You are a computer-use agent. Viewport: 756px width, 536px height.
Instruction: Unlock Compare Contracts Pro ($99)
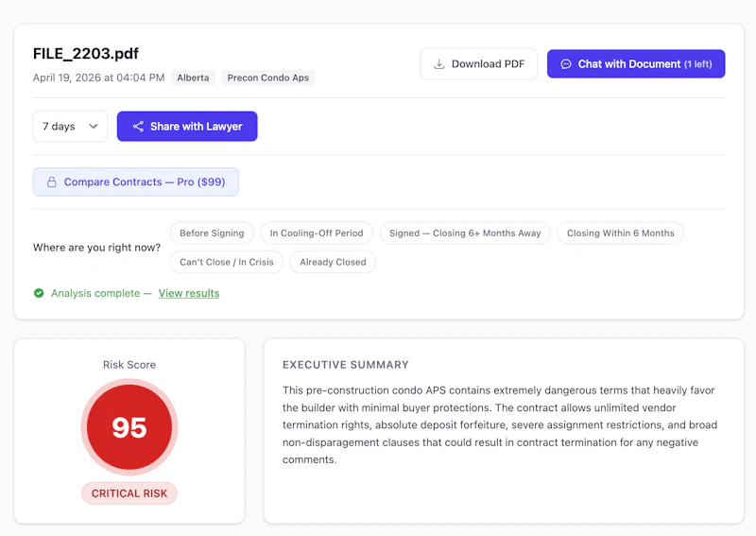(x=135, y=182)
